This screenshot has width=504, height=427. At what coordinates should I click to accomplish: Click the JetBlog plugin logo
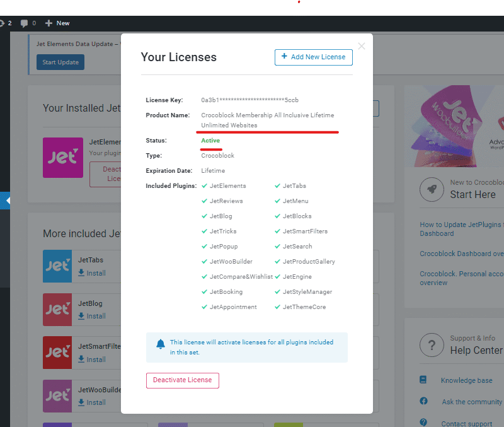point(57,310)
